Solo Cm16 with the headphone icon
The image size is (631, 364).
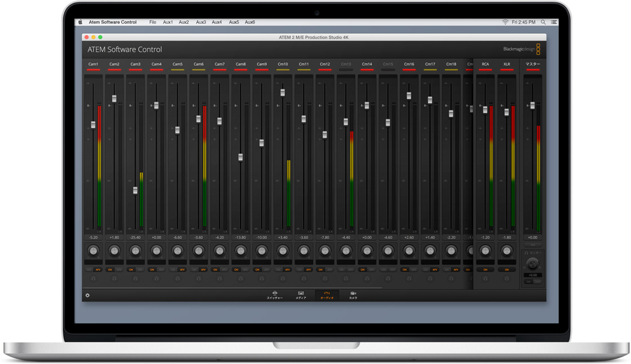coord(409,278)
